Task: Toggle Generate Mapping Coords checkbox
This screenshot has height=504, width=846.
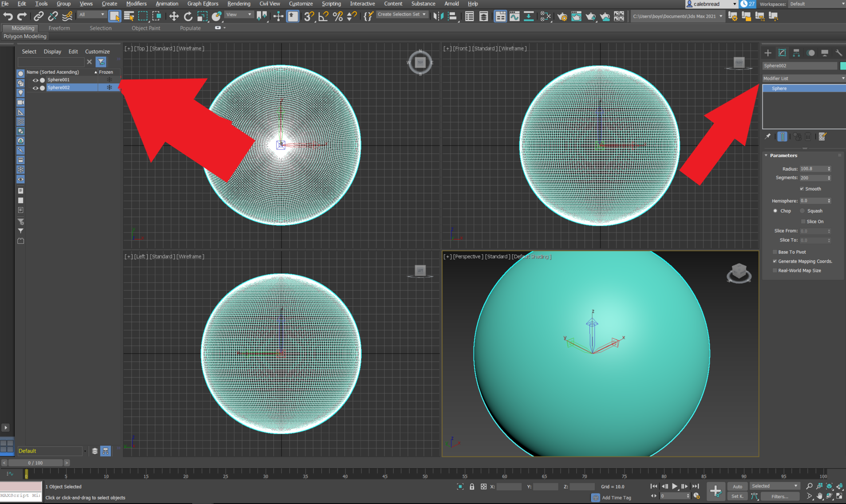Action: [775, 261]
